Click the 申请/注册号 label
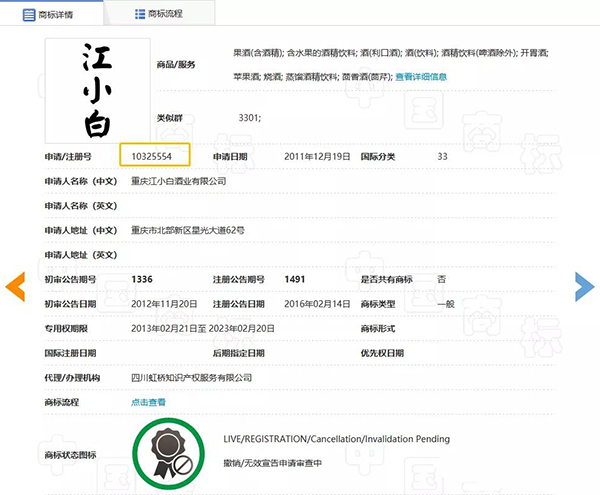Screen dimensions: 600x495 (x=68, y=156)
